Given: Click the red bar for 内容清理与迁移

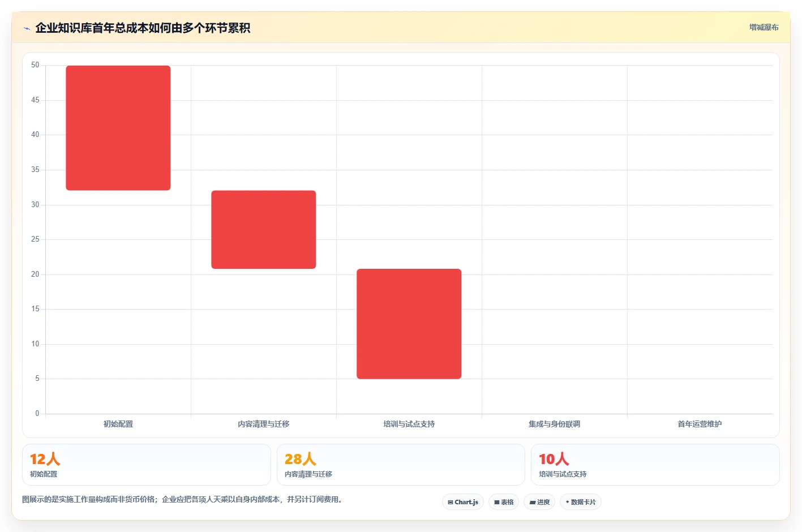Looking at the screenshot, I should 264,230.
